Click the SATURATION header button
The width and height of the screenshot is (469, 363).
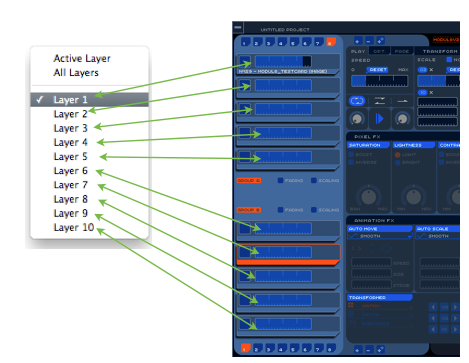(368, 145)
